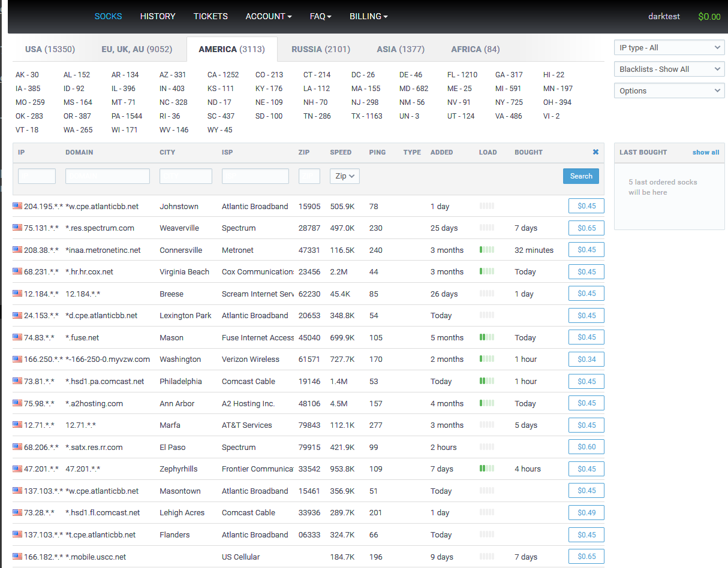Viewport: 728px width, 568px height.
Task: Open the Blacklists - Show All dropdown
Action: [x=669, y=68]
